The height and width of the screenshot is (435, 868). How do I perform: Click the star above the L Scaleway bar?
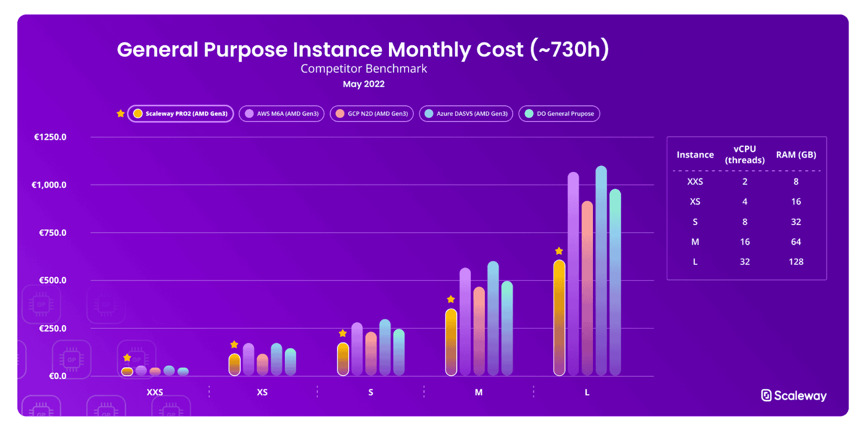pos(559,251)
